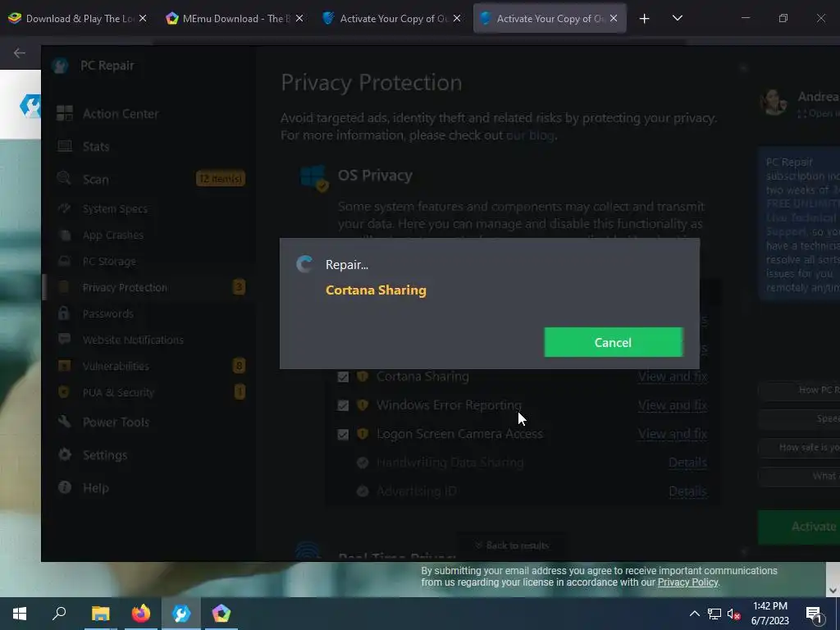Click the spinning repair progress icon

click(x=304, y=264)
